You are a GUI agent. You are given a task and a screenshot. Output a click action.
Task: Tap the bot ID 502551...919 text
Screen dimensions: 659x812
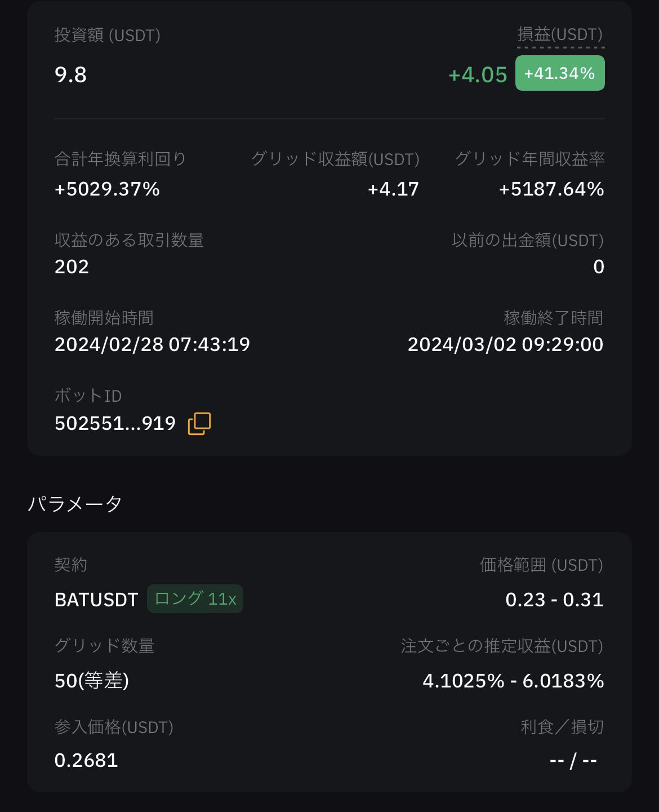click(115, 423)
